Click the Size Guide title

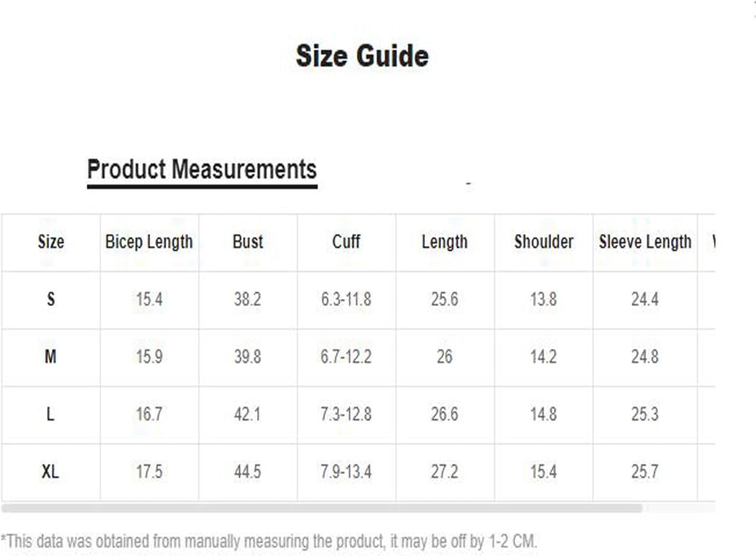(362, 56)
